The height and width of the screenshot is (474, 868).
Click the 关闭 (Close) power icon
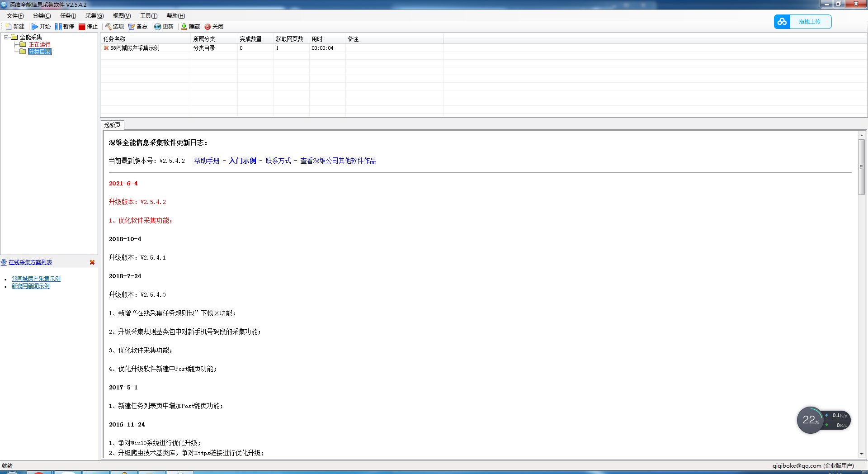[208, 27]
